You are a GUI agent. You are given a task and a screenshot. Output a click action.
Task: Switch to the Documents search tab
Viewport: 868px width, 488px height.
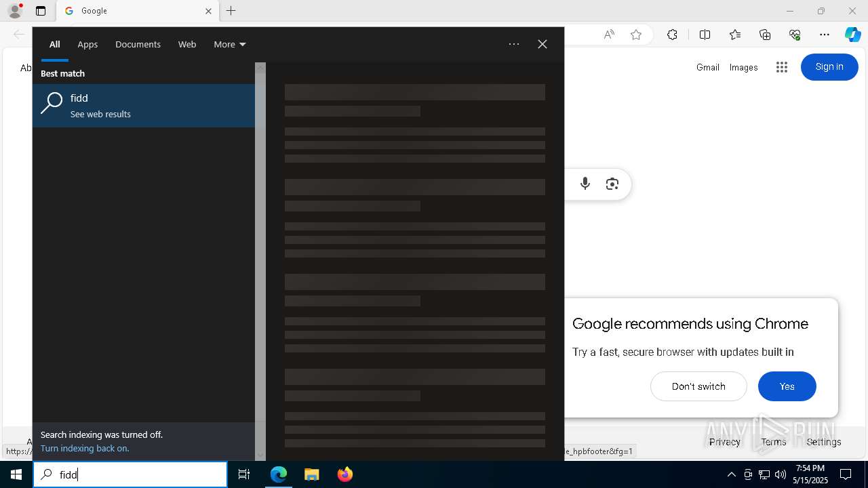pyautogui.click(x=138, y=45)
